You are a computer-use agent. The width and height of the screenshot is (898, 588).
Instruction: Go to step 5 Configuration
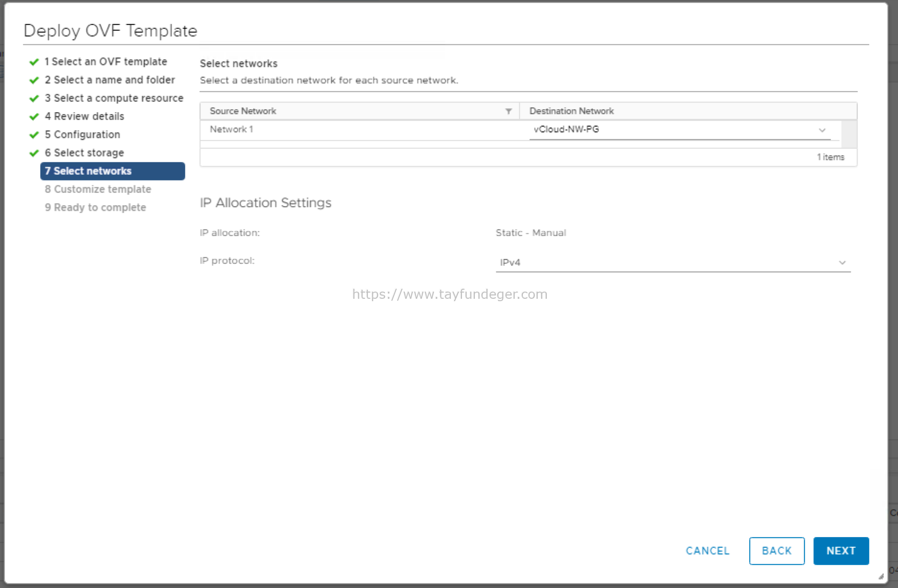pyautogui.click(x=83, y=134)
